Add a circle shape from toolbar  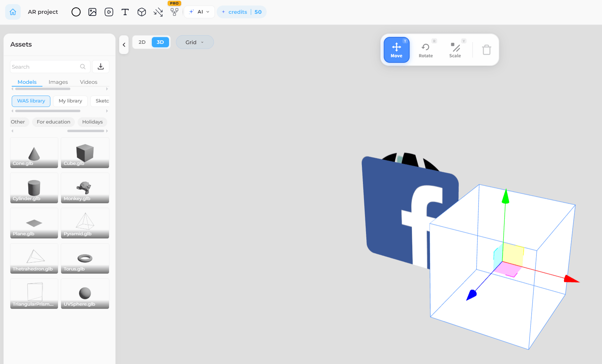pyautogui.click(x=76, y=12)
